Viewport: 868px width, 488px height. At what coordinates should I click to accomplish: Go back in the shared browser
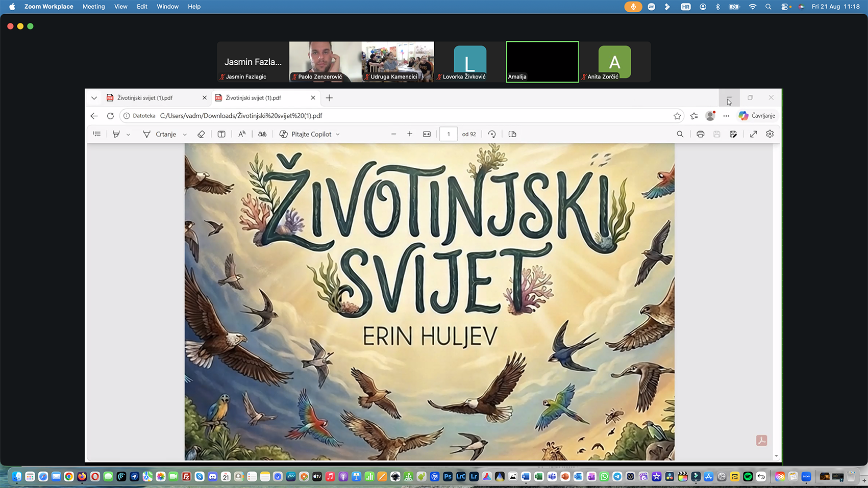[94, 116]
